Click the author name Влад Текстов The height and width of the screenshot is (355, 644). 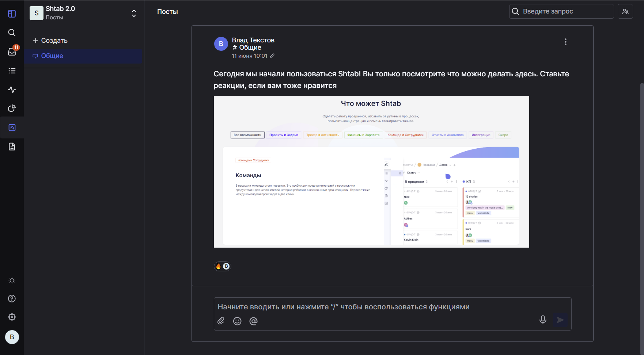[x=253, y=40]
